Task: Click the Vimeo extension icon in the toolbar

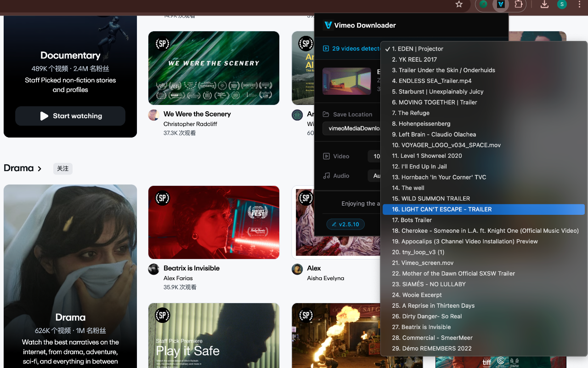Action: coord(501,6)
